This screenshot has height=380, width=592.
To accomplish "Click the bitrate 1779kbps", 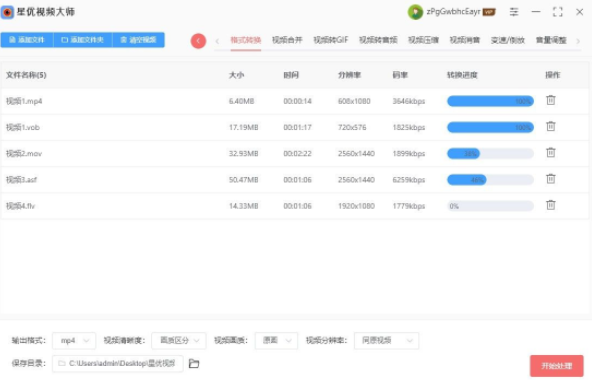I will click(409, 206).
